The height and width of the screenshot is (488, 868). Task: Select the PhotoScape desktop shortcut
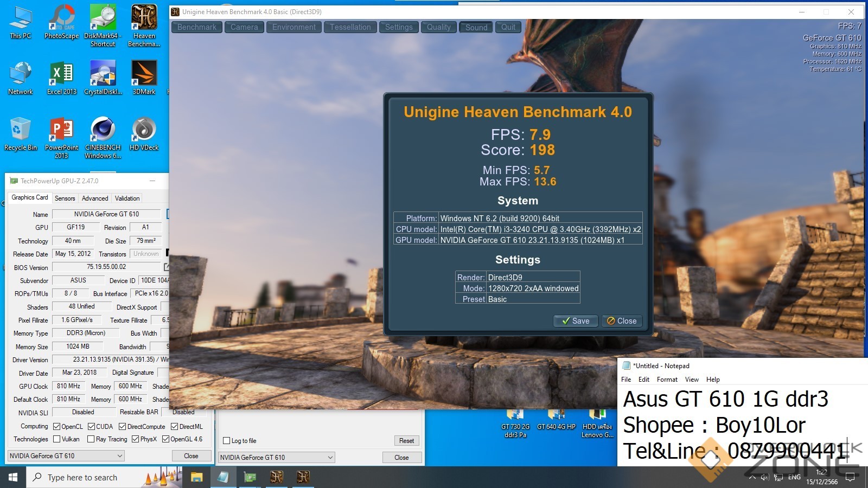coord(61,22)
